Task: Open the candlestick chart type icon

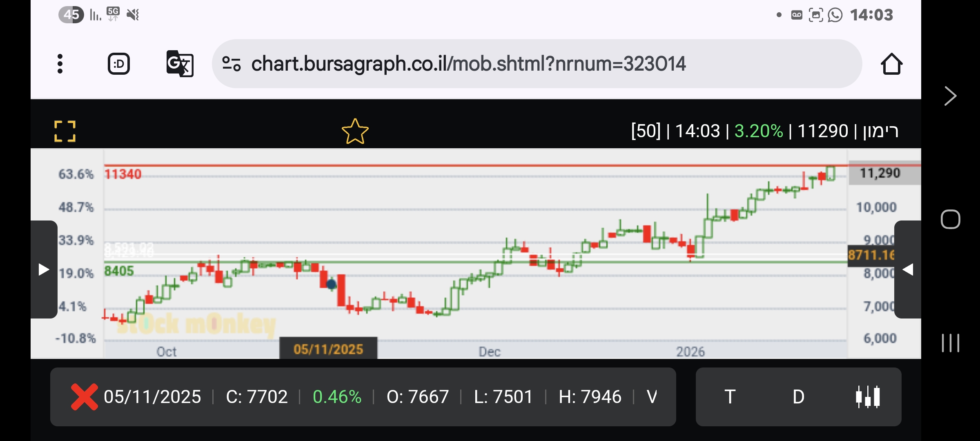Action: [x=867, y=396]
